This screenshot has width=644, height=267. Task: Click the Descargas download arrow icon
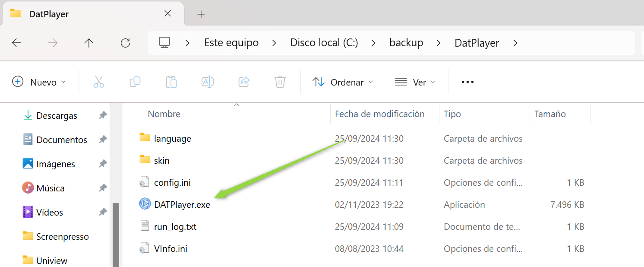click(x=28, y=115)
